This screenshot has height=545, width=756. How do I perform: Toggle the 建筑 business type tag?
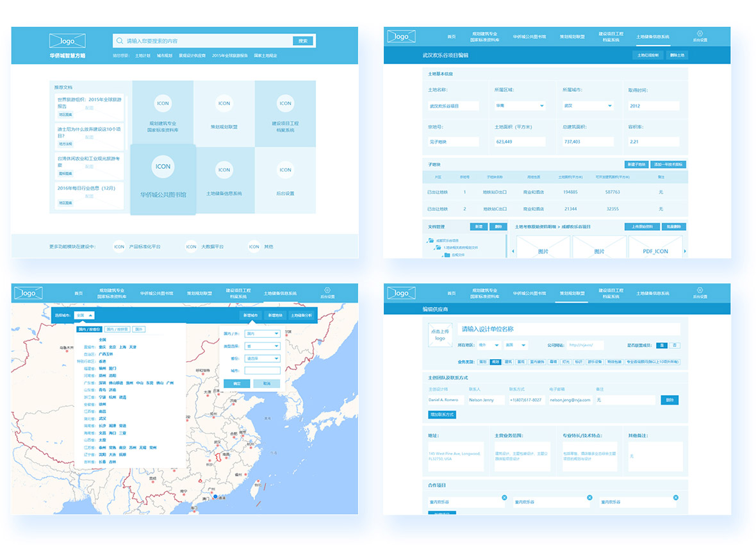coord(508,362)
